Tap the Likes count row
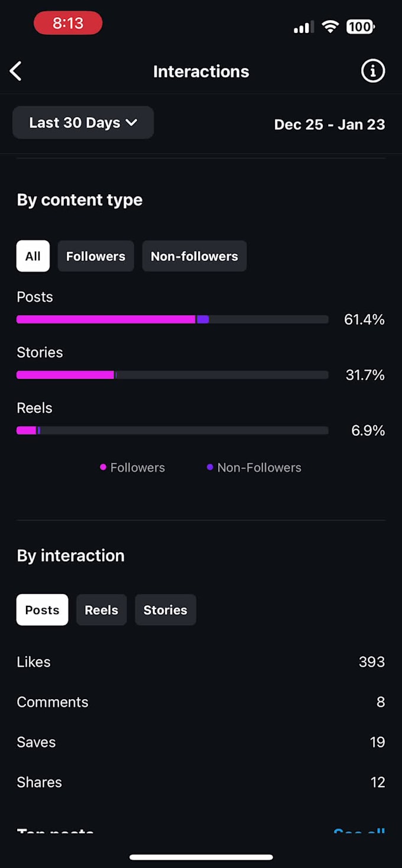The height and width of the screenshot is (868, 402). [200, 662]
